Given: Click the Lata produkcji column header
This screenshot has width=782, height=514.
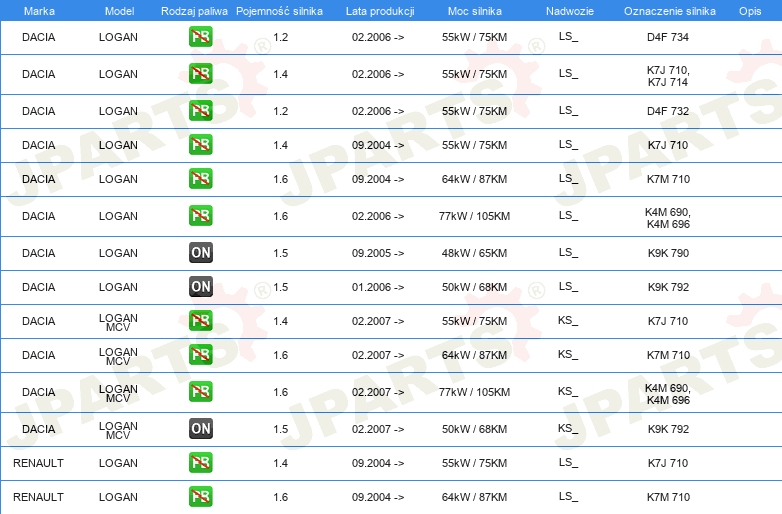Looking at the screenshot, I should [x=380, y=11].
